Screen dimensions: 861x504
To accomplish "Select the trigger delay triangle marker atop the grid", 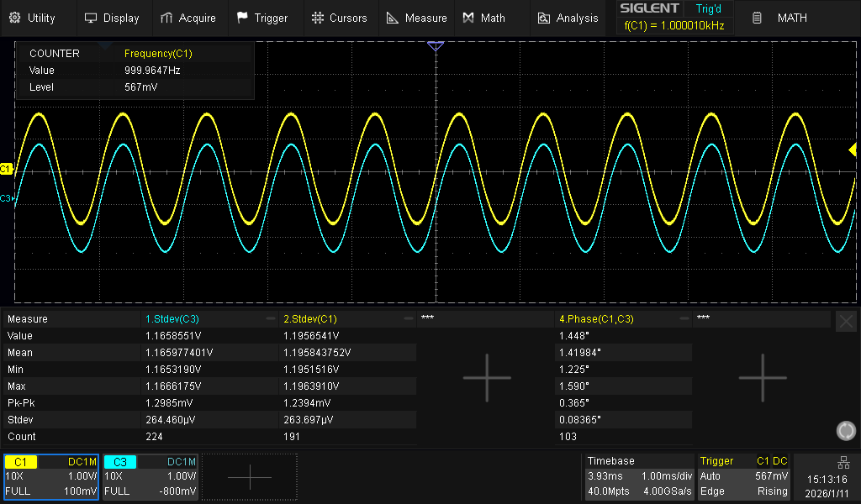I will [x=435, y=47].
